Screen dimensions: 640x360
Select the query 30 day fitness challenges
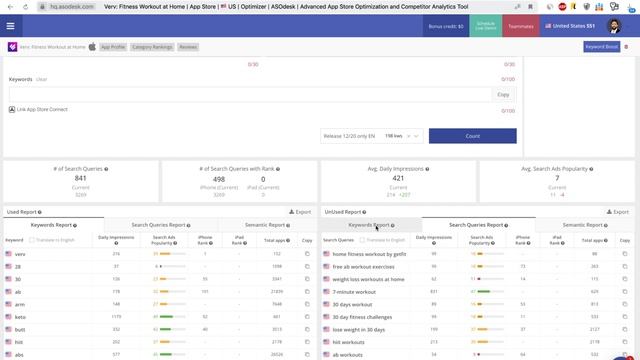[x=362, y=317]
